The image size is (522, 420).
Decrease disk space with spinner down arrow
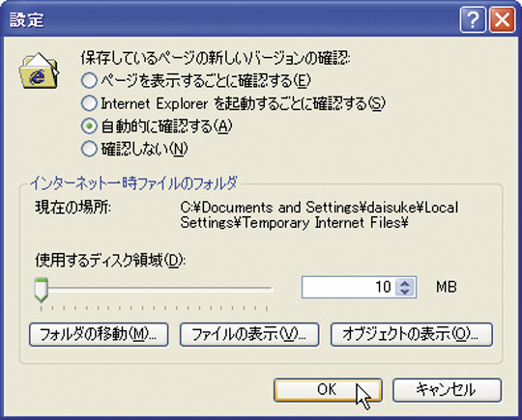click(404, 292)
